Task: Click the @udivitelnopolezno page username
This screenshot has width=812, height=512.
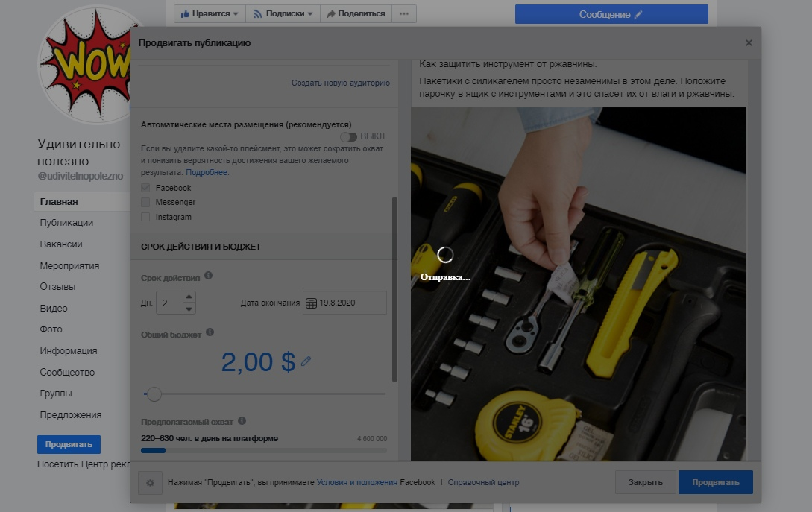Action: pyautogui.click(x=81, y=176)
